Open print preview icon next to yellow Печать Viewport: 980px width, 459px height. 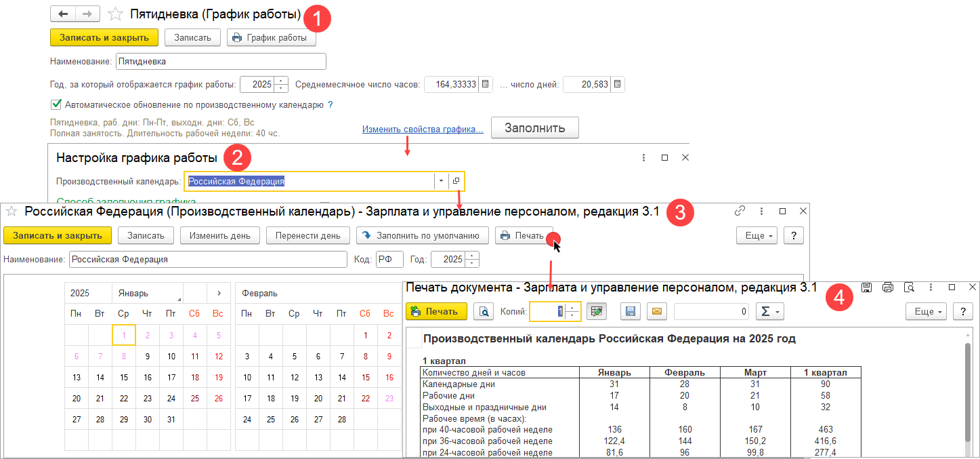click(x=484, y=311)
